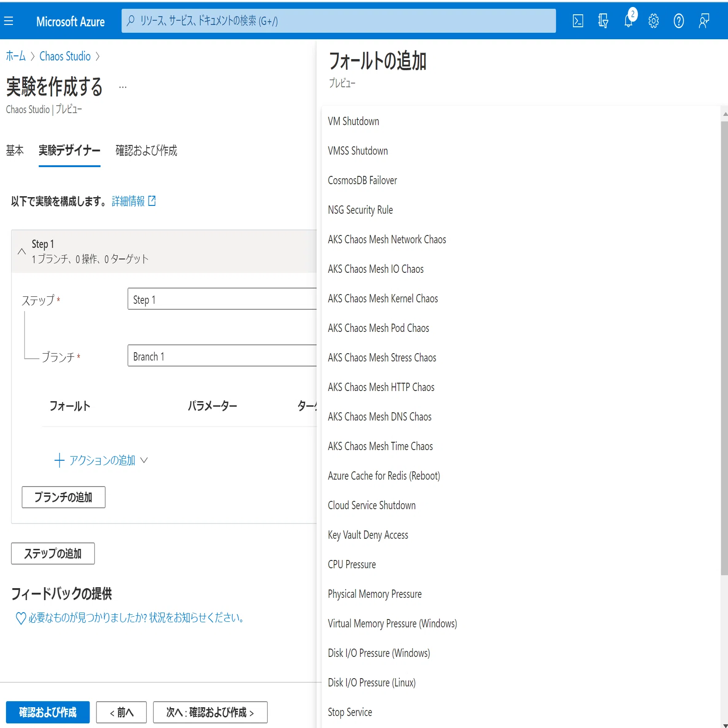Select the 実験デザイナー tab
Image resolution: width=728 pixels, height=728 pixels.
click(70, 150)
